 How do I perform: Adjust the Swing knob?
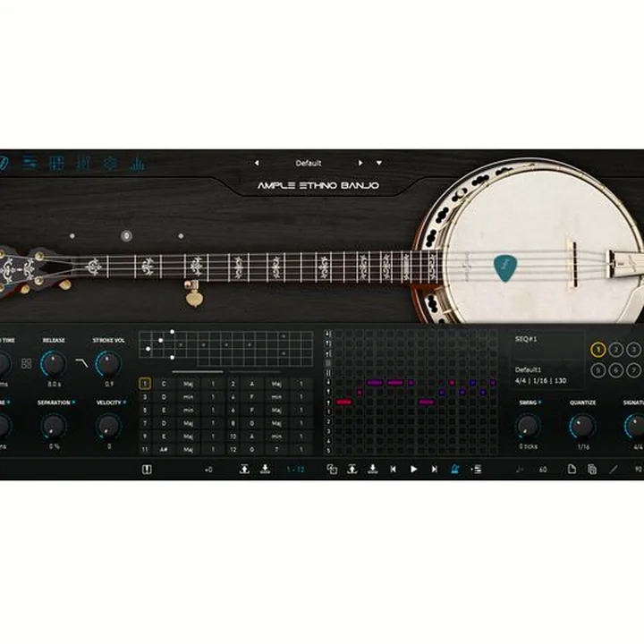coord(528,426)
